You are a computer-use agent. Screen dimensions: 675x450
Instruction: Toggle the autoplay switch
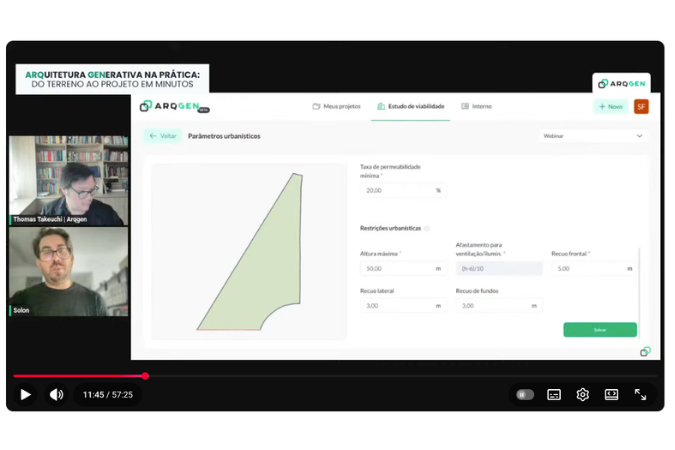point(525,394)
